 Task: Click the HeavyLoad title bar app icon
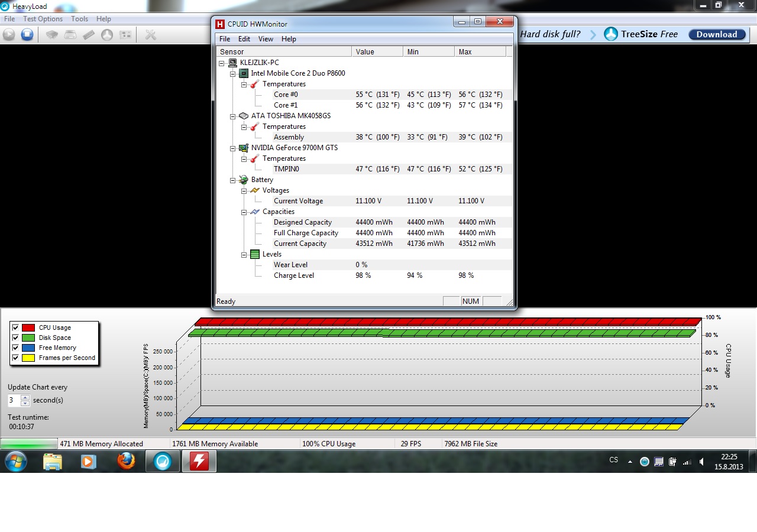[5, 7]
